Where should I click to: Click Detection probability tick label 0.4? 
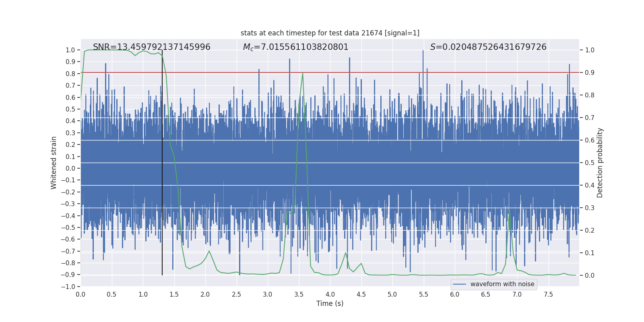tap(590, 186)
